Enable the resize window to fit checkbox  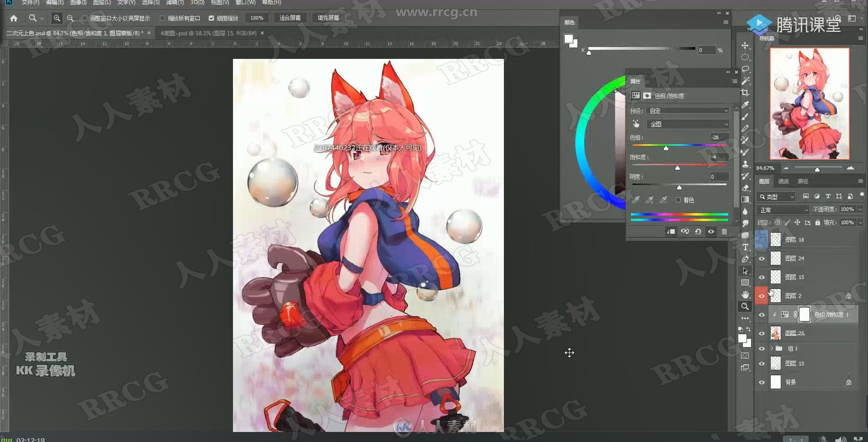click(x=85, y=18)
